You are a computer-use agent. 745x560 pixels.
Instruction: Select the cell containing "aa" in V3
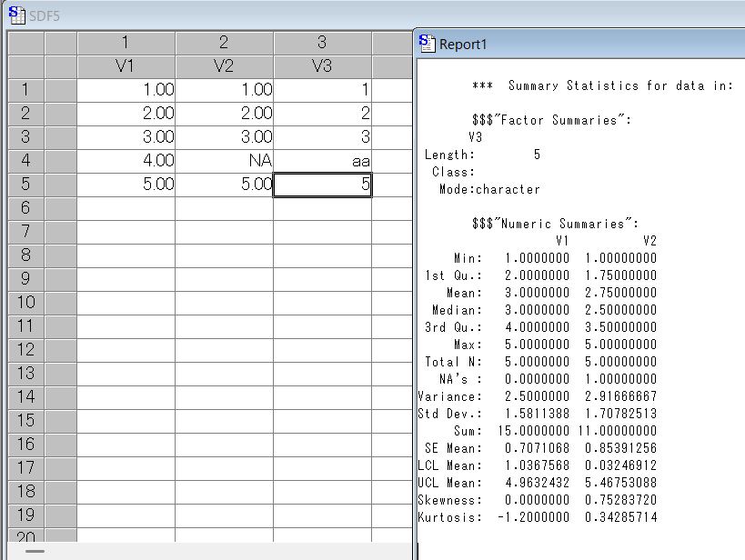(x=322, y=161)
